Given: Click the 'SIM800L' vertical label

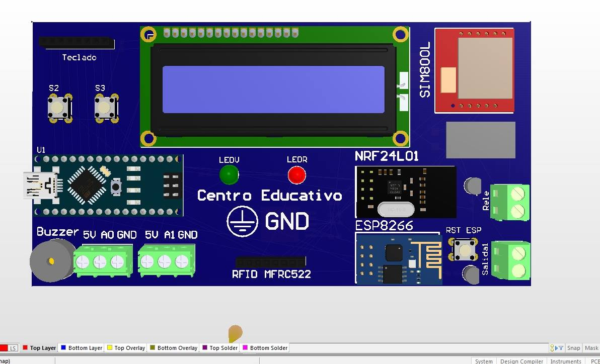Looking at the screenshot, I should [x=425, y=69].
